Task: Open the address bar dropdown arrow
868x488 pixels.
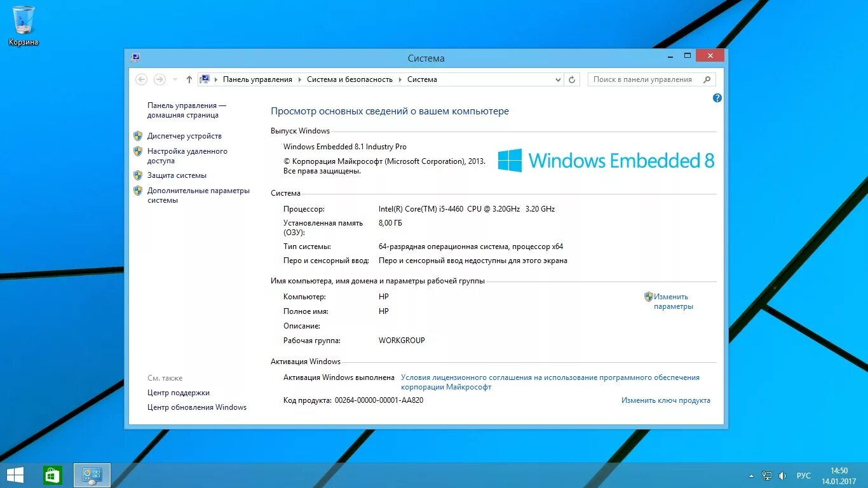Action: (557, 79)
